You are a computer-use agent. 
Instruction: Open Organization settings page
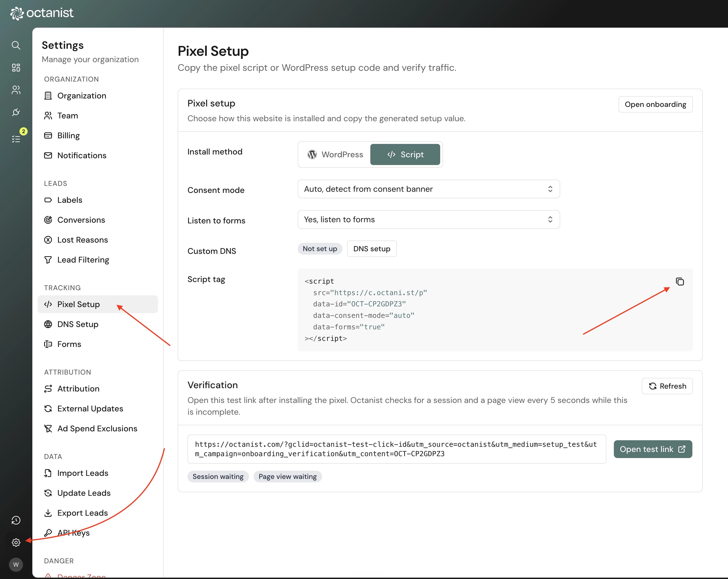pyautogui.click(x=98, y=96)
